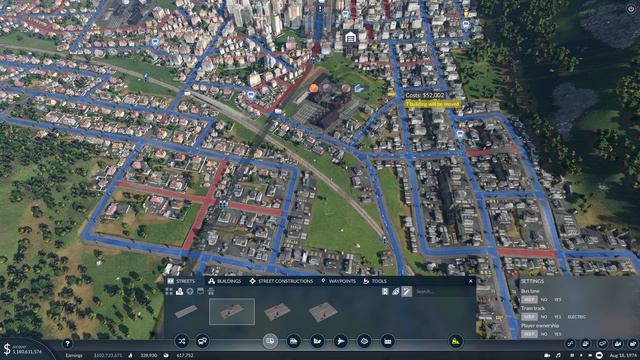This screenshot has width=640, height=360.
Task: Set Tram track option to YES
Action: coord(558,317)
